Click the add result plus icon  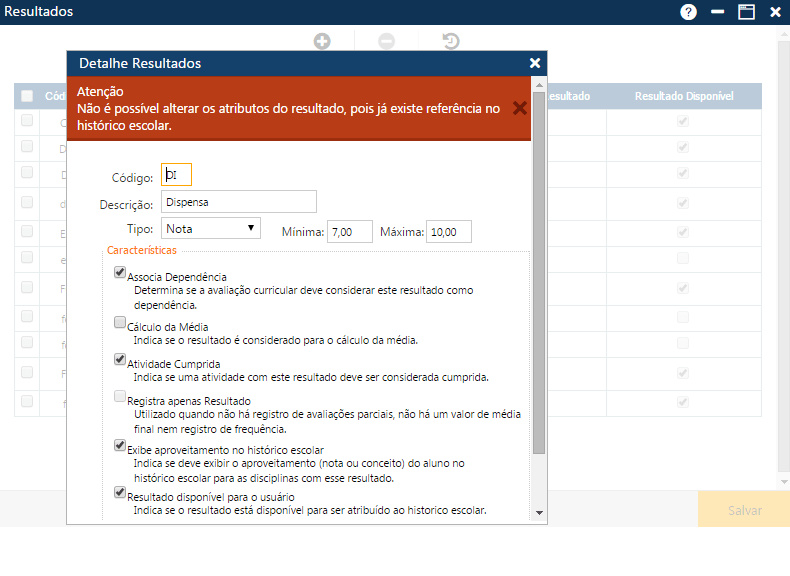click(x=322, y=41)
